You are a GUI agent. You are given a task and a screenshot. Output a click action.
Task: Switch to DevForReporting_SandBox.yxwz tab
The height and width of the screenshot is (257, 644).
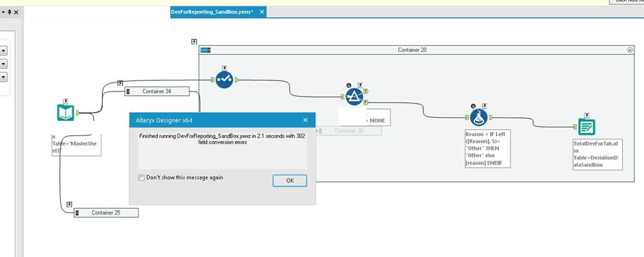coord(212,12)
